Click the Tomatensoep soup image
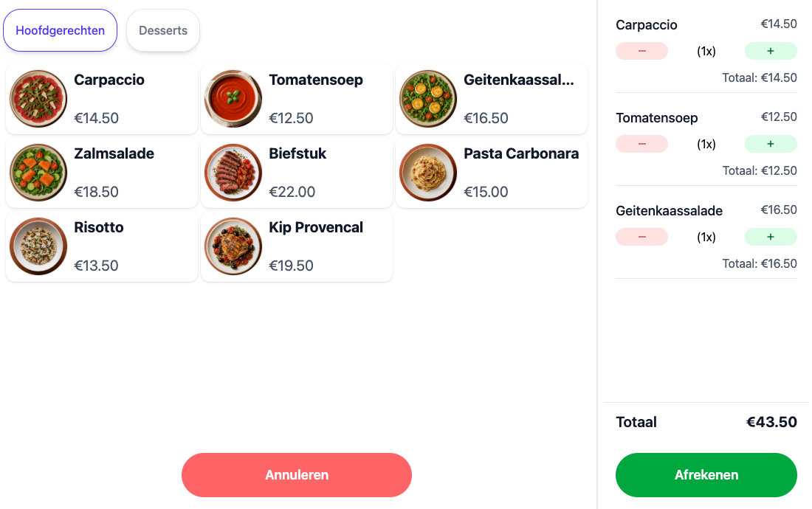812x509 pixels. click(x=233, y=99)
